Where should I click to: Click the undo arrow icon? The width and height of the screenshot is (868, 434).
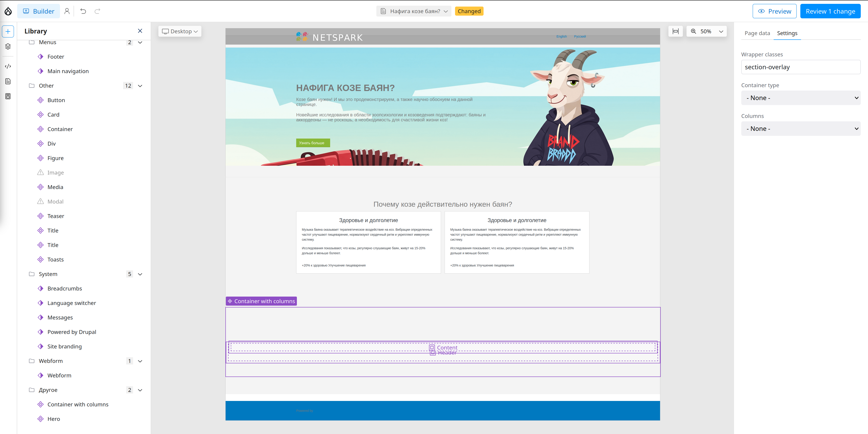pyautogui.click(x=83, y=11)
